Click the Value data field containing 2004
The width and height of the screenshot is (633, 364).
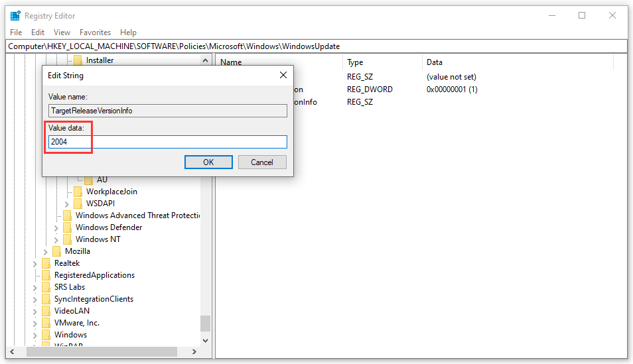pyautogui.click(x=167, y=142)
